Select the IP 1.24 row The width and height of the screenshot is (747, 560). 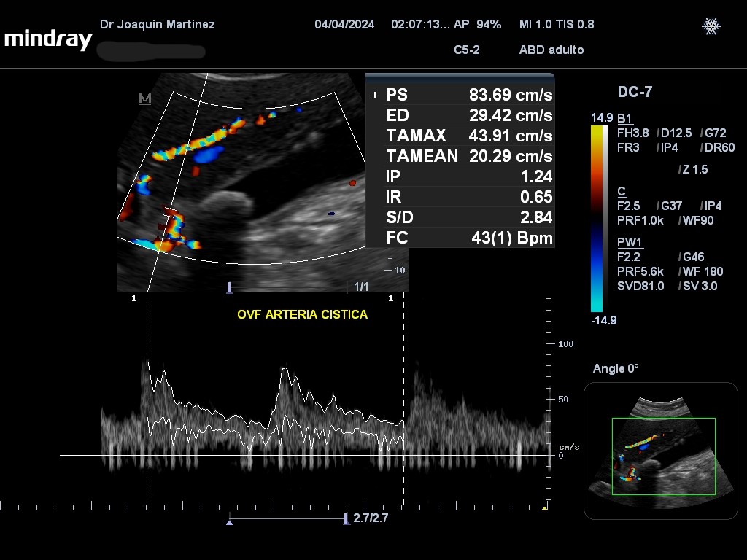point(469,176)
